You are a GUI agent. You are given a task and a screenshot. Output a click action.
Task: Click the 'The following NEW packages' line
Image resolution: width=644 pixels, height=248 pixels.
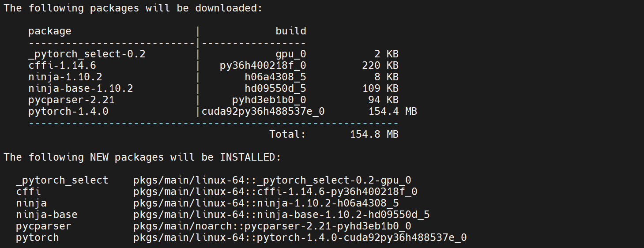click(142, 157)
